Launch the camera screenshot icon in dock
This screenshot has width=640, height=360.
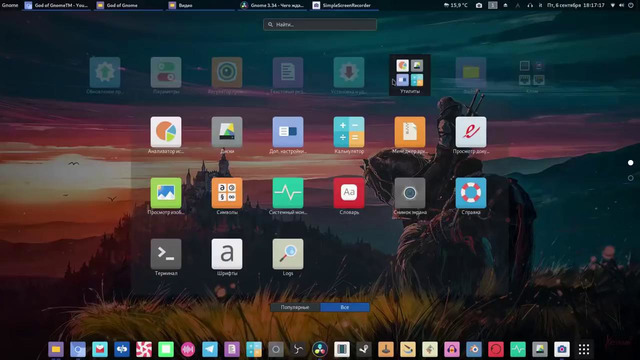coord(562,349)
